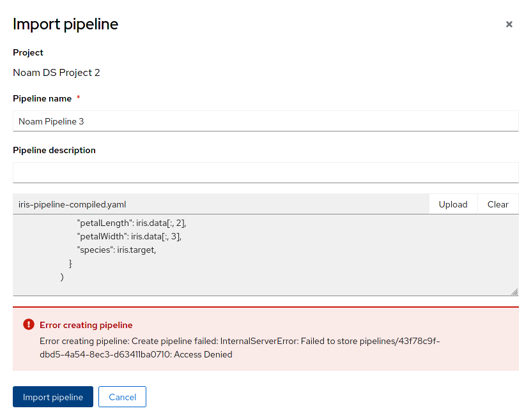This screenshot has height=420, width=531.
Task: Click the "Error creating pipeline" alert title
Action: pos(86,325)
